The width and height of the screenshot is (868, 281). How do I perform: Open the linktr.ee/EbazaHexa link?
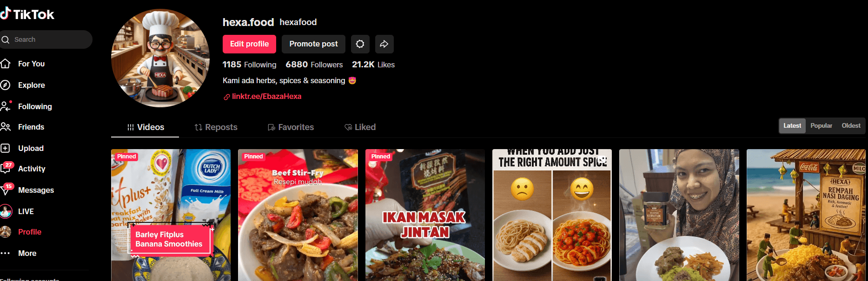(x=266, y=97)
